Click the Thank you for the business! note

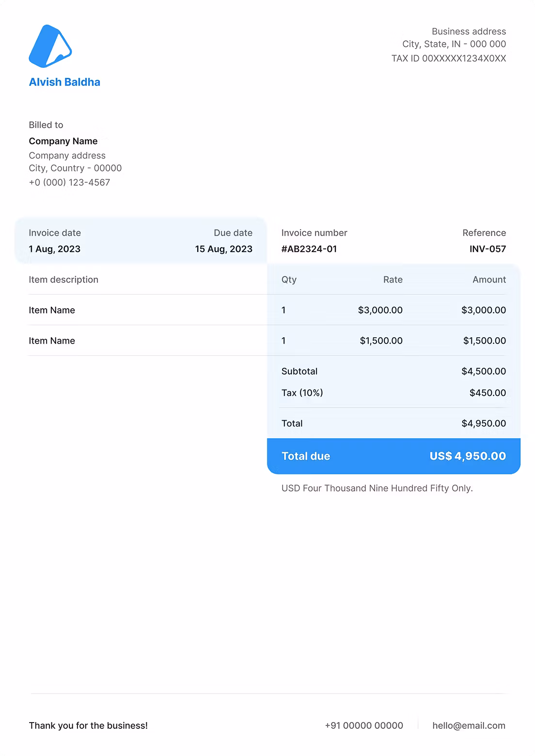click(x=88, y=725)
